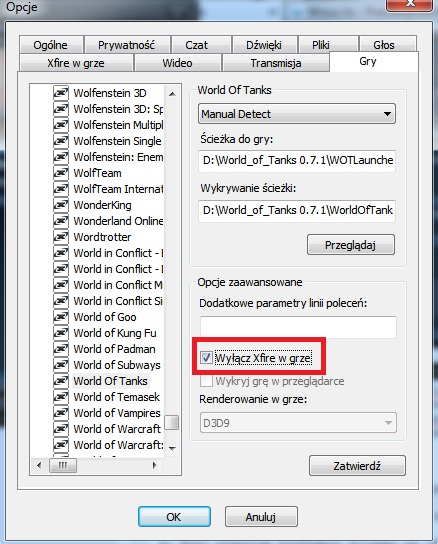The height and width of the screenshot is (544, 438).
Task: Click the icon next to Wolfenstein: Enem entry
Action: pyautogui.click(x=61, y=157)
